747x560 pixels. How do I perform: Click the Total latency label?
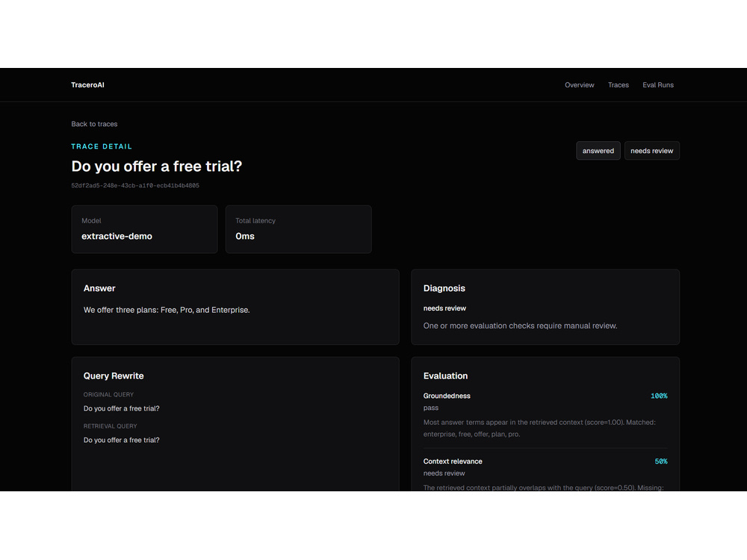255,220
